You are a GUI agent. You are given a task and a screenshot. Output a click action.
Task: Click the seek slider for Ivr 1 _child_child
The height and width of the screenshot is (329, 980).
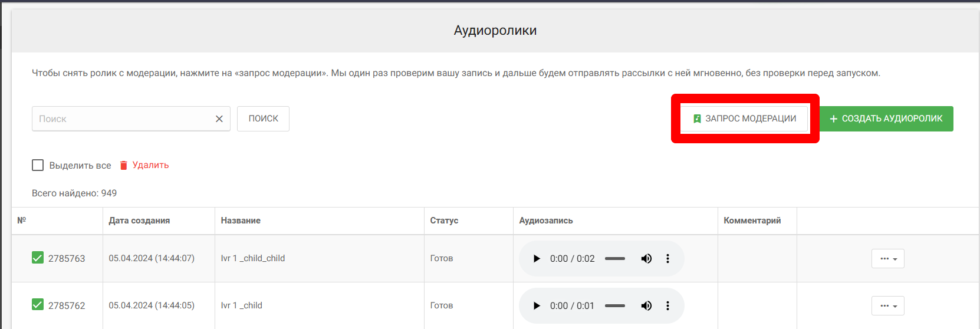(615, 259)
